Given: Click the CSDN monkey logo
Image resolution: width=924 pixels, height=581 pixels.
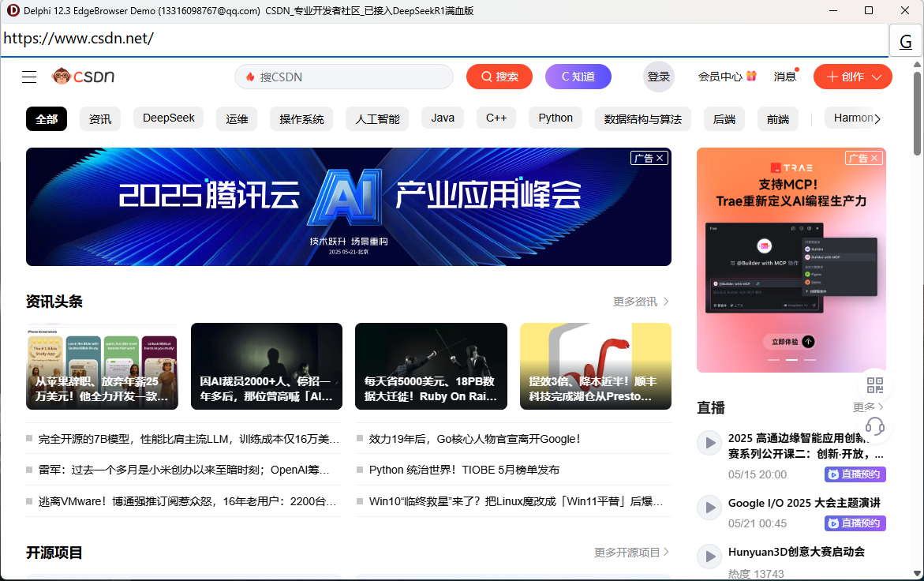Looking at the screenshot, I should tap(83, 77).
